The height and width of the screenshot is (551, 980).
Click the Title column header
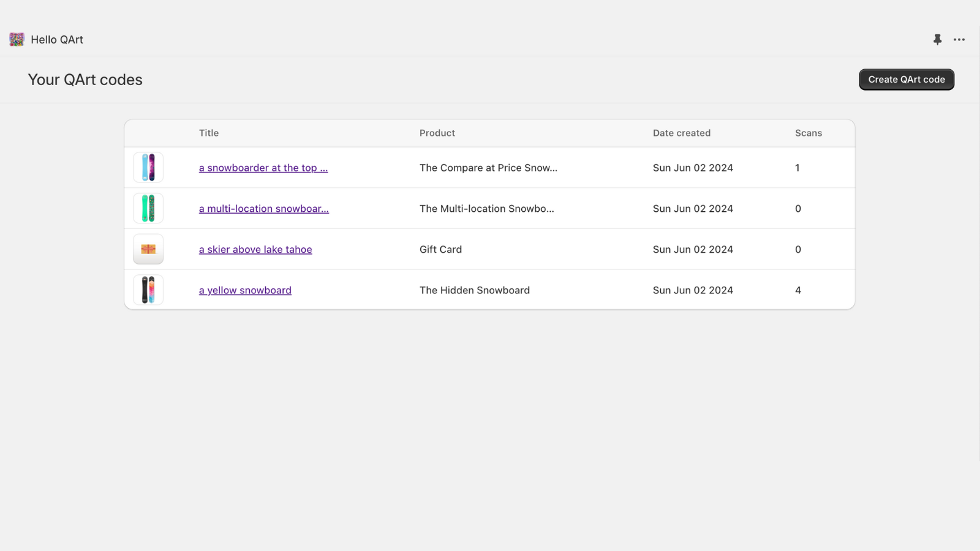209,133
